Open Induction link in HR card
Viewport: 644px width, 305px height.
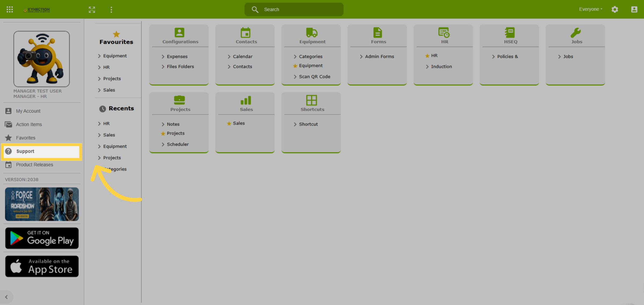click(x=441, y=66)
